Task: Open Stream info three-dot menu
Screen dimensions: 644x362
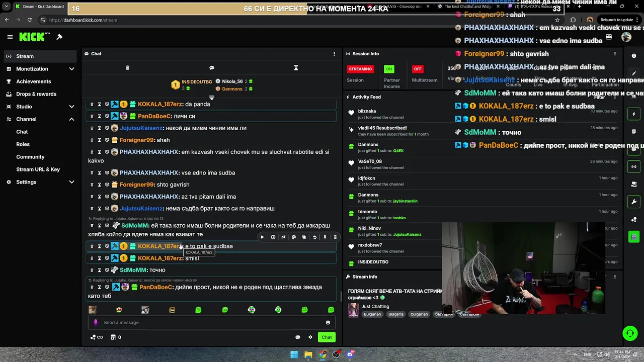Action: (x=615, y=277)
